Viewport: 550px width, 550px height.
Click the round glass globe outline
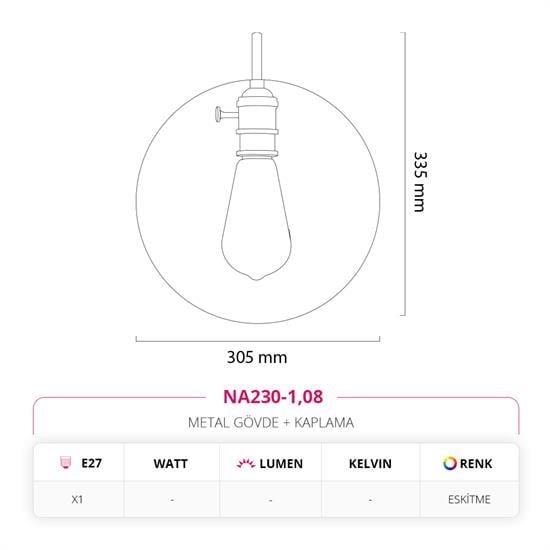[x=258, y=201]
